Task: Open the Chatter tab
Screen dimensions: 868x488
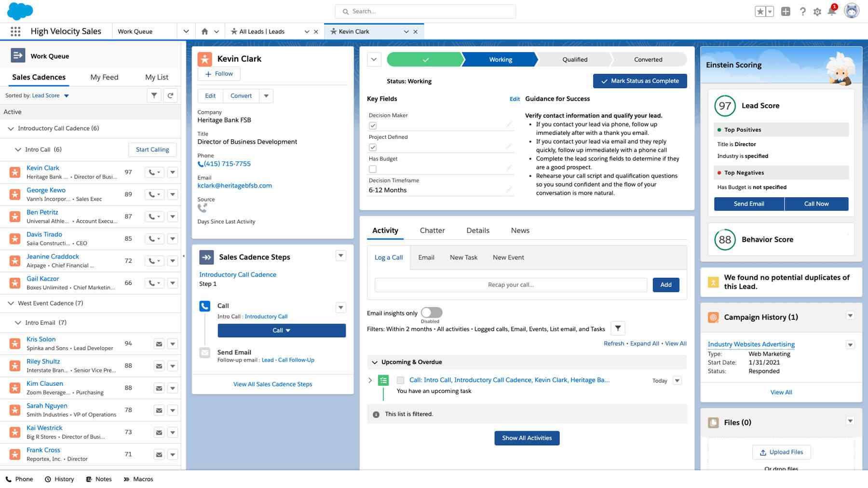Action: pyautogui.click(x=432, y=230)
